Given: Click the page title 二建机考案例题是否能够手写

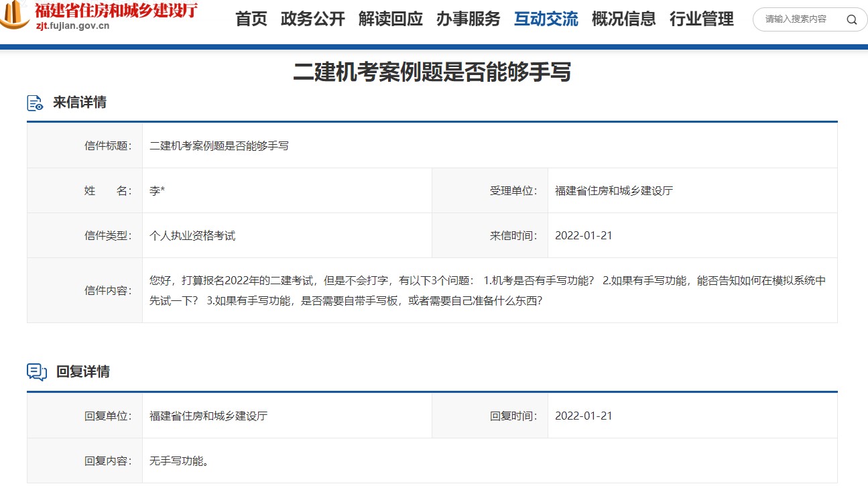Looking at the screenshot, I should (434, 73).
